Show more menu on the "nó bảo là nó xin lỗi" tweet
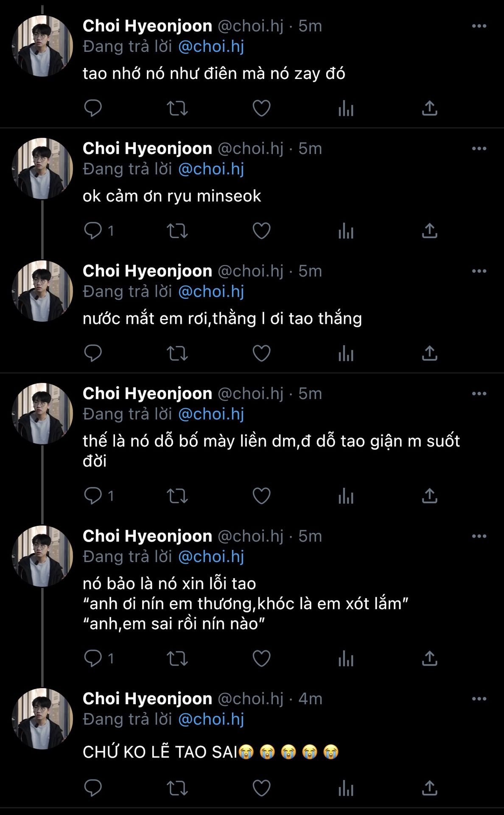The height and width of the screenshot is (815, 504). [479, 536]
